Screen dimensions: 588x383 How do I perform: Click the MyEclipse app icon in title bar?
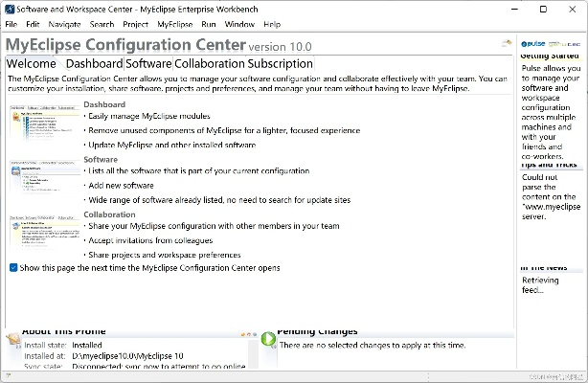9,8
